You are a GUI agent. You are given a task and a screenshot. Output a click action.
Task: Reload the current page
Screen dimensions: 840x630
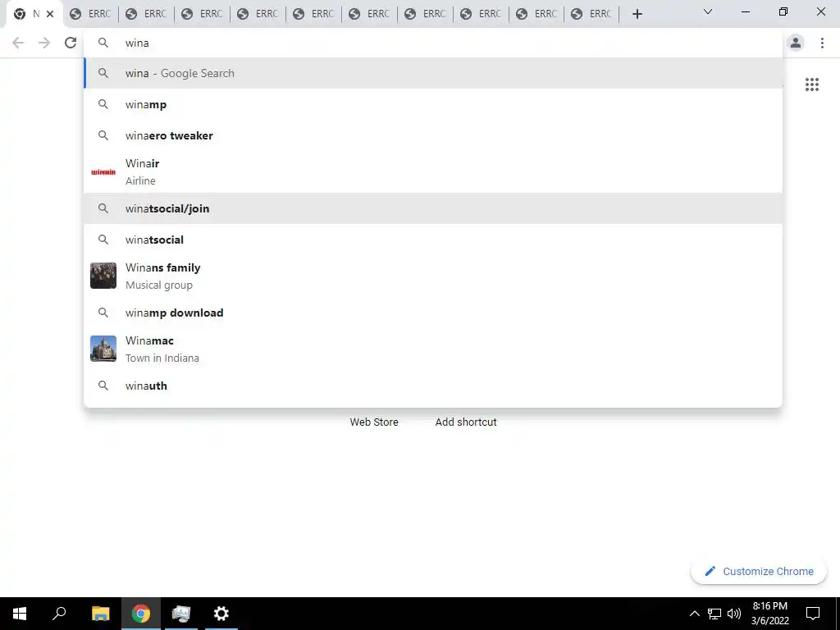71,43
